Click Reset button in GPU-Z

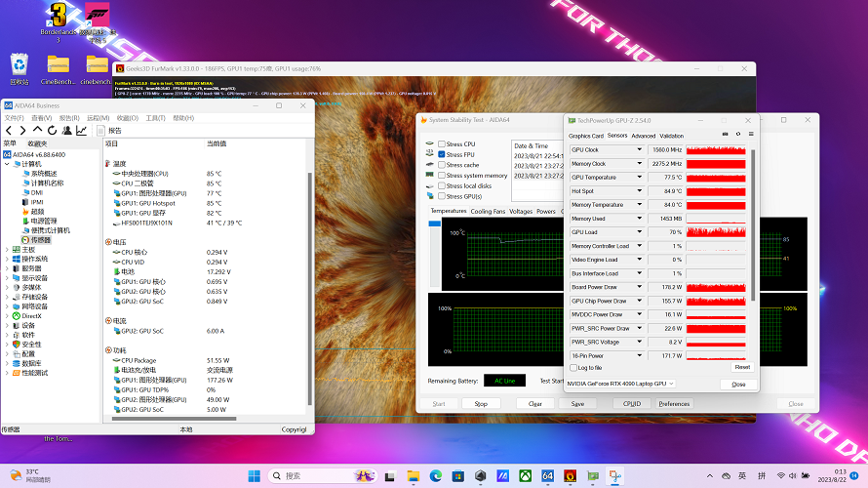pyautogui.click(x=742, y=367)
